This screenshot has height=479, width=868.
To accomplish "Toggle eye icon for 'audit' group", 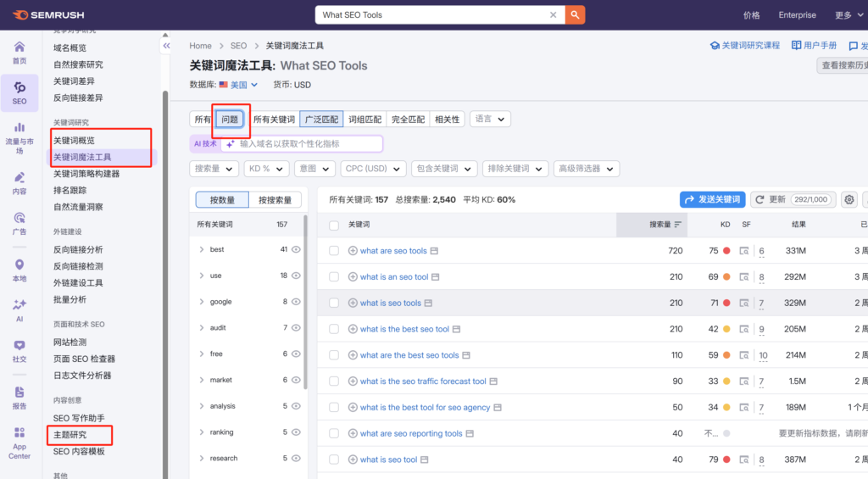I will (x=296, y=328).
